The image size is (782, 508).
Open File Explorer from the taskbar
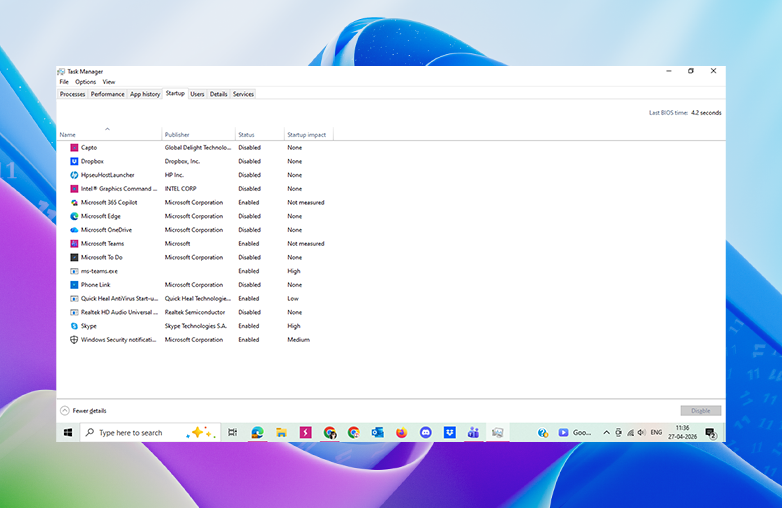point(281,432)
